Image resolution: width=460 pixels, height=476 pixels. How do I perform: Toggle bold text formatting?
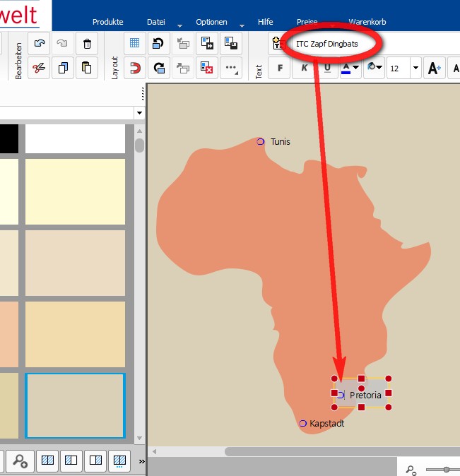tap(280, 68)
